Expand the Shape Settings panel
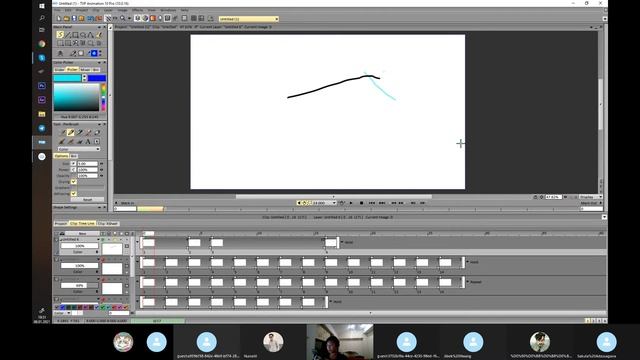Viewport: 640px width, 360px height. point(99,207)
